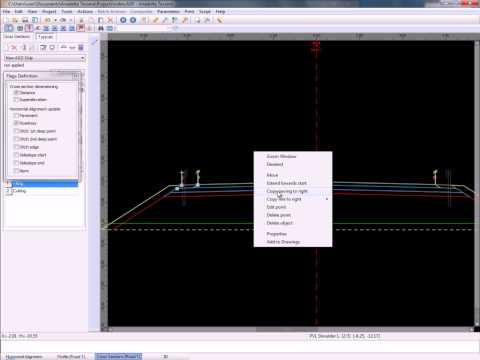The image size is (480, 360).
Task: Open the Help menu
Action: tap(220, 12)
